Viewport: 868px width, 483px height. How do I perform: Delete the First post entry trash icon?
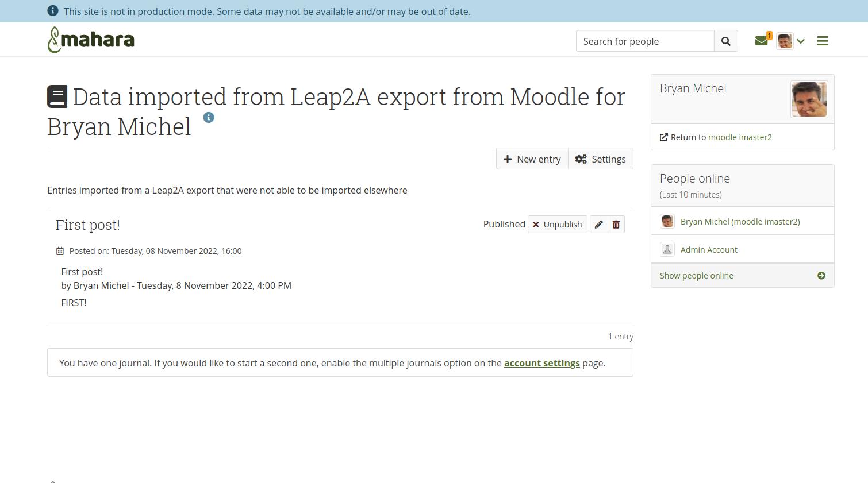pos(616,225)
